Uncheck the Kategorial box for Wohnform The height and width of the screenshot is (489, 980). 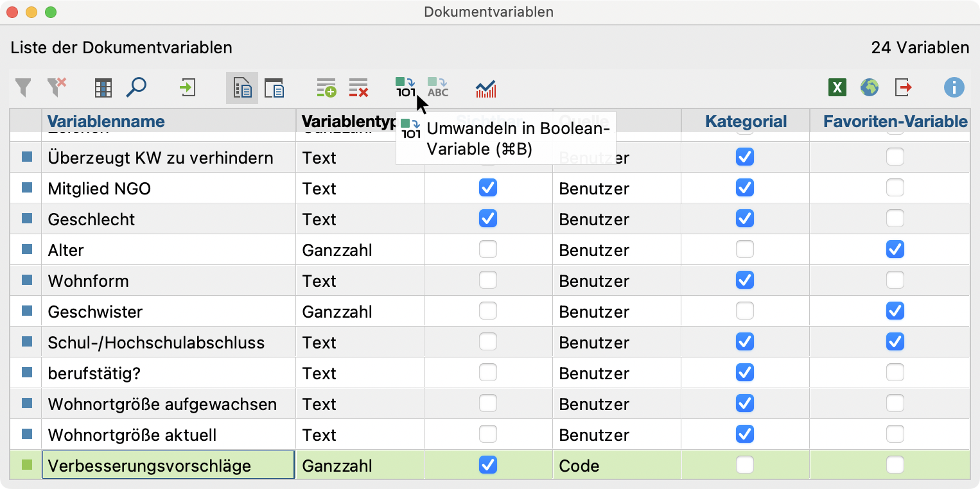pyautogui.click(x=745, y=280)
